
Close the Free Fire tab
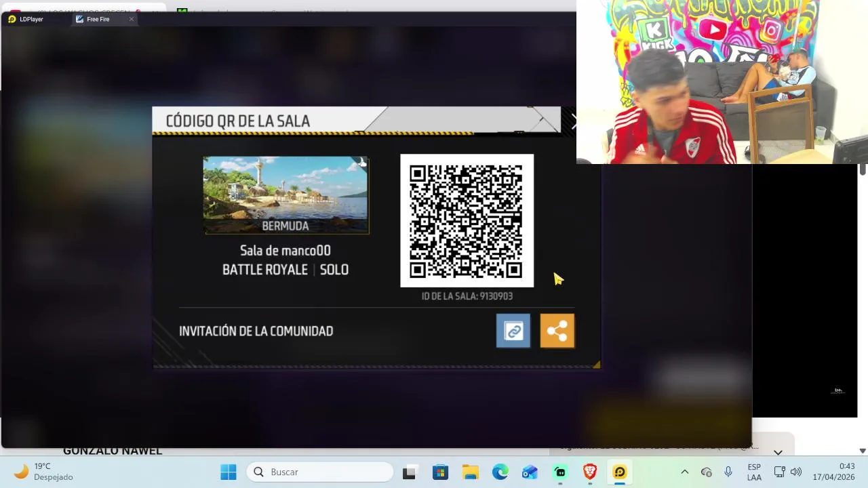pos(132,19)
